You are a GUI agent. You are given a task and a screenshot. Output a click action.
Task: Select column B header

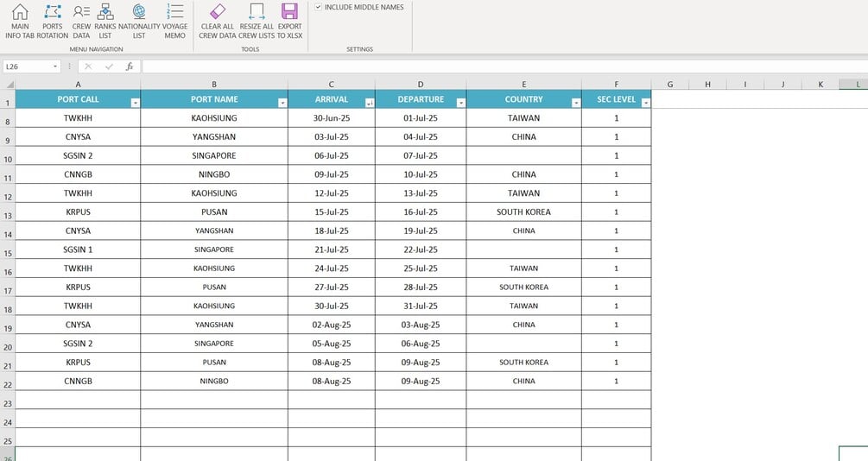click(214, 84)
